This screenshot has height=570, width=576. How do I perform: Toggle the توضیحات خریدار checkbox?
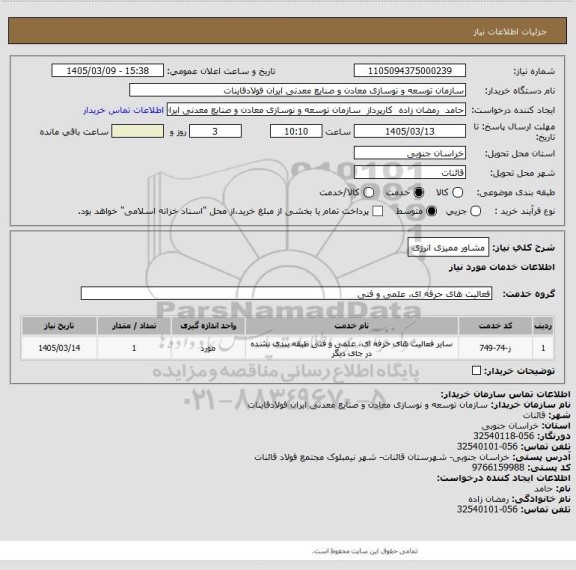click(476, 371)
